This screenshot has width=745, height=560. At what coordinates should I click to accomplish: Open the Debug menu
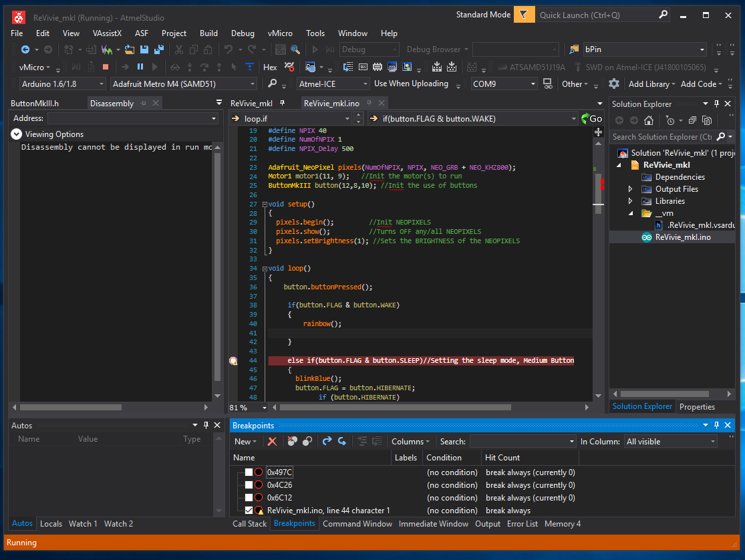click(x=243, y=33)
